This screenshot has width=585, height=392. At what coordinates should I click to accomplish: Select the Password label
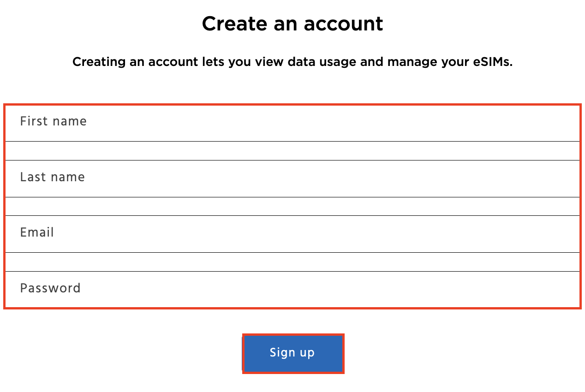point(50,288)
